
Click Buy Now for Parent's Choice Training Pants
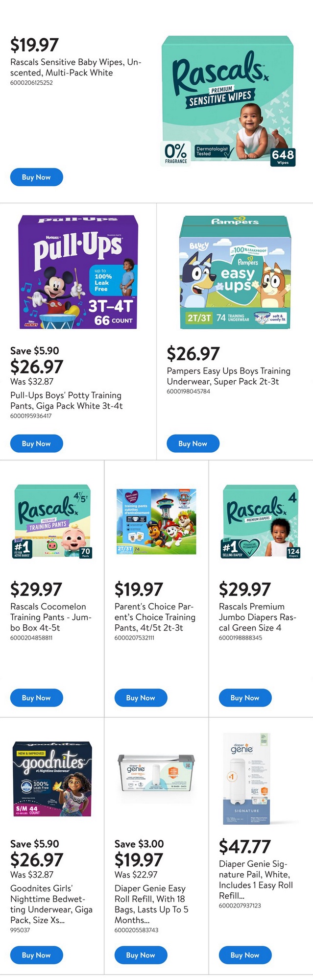point(141,698)
